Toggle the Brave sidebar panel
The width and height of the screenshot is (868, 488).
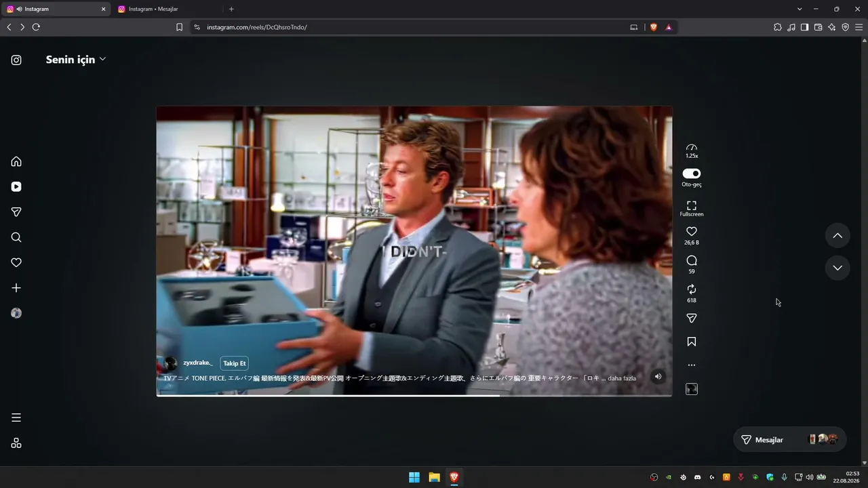click(x=805, y=27)
